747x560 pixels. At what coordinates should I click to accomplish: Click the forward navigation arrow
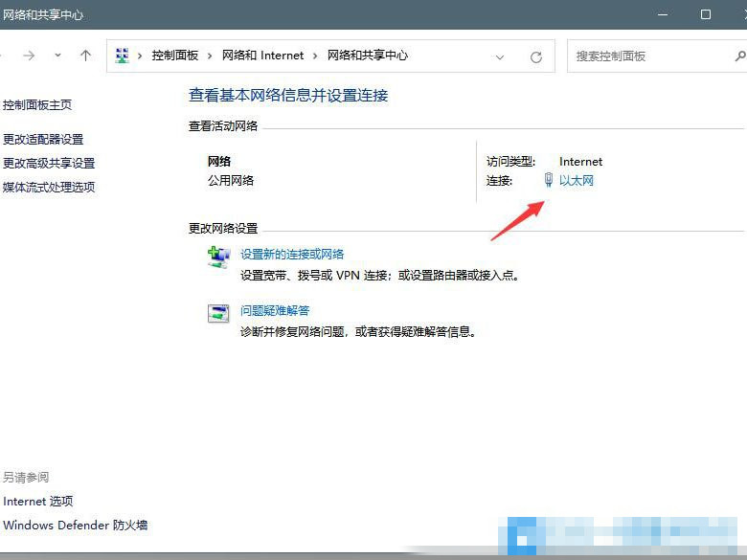click(x=29, y=56)
